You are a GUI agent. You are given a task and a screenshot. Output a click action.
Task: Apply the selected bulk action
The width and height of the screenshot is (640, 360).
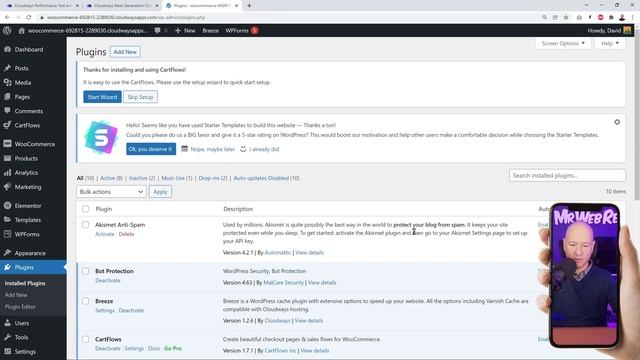[160, 192]
